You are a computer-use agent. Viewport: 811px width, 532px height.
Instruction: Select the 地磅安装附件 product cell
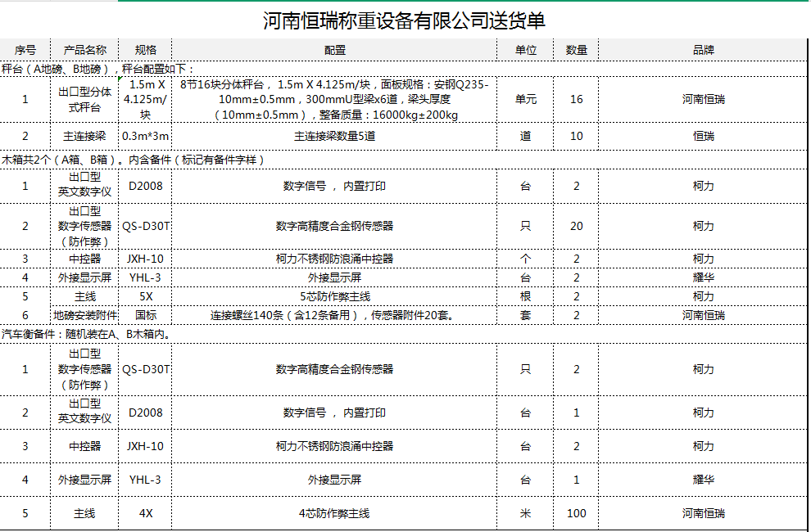point(85,315)
